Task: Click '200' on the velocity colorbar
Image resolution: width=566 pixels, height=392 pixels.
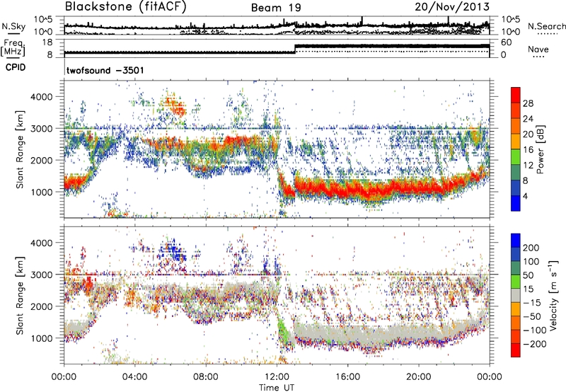Action: (531, 248)
